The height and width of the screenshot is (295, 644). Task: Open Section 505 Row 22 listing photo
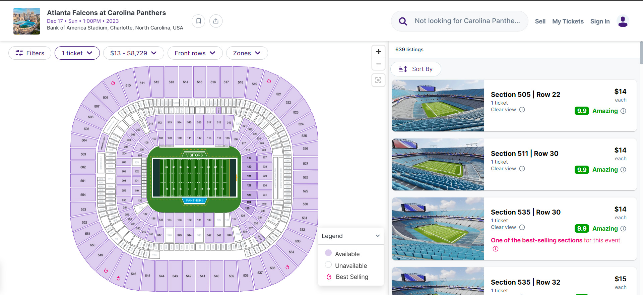tap(438, 106)
